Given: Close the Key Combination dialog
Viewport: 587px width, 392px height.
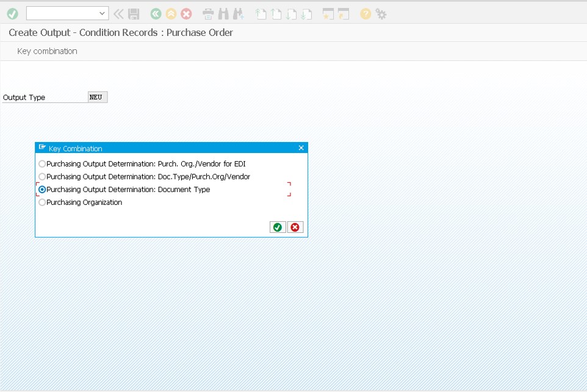Looking at the screenshot, I should (301, 148).
